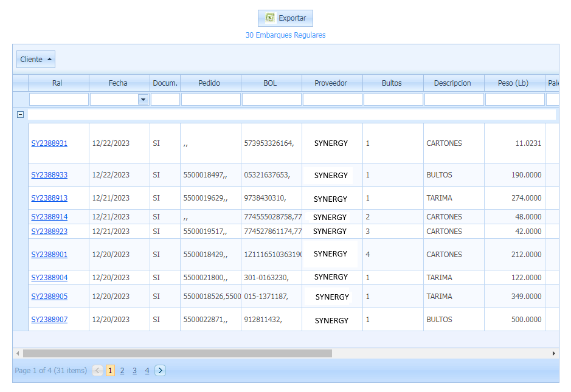This screenshot has width=571, height=392.
Task: Click the Ral filter input field
Action: pyautogui.click(x=59, y=100)
